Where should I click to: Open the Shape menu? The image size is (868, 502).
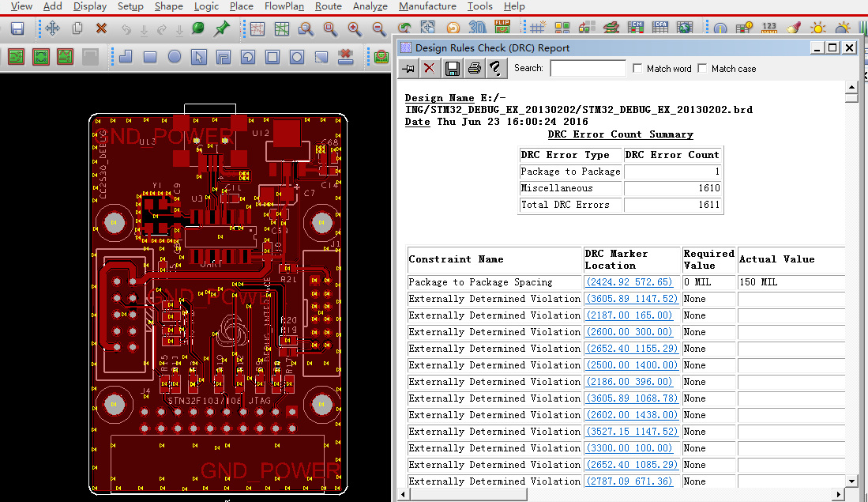168,6
